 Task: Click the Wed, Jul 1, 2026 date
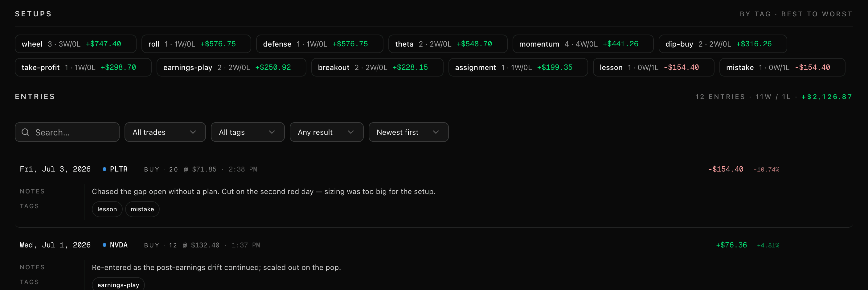point(55,245)
